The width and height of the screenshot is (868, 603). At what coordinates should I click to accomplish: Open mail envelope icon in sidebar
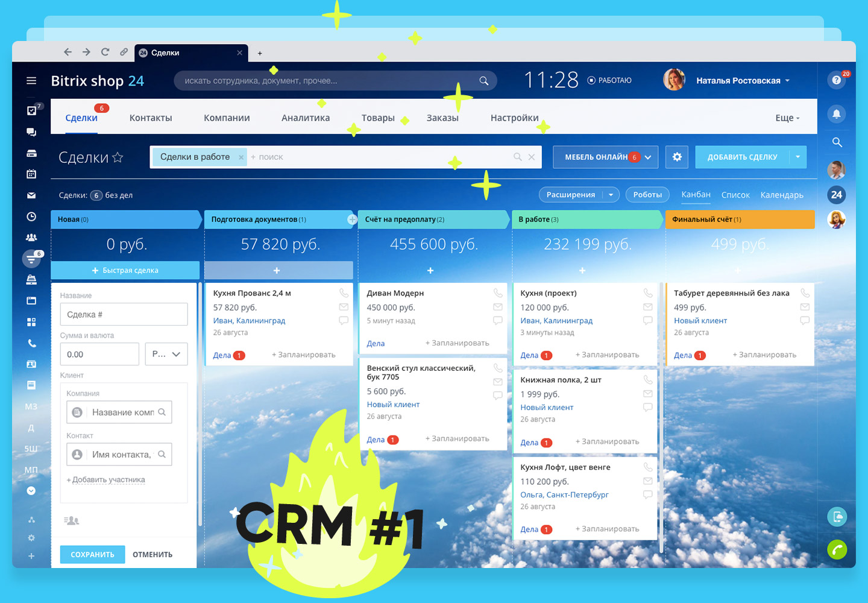31,195
